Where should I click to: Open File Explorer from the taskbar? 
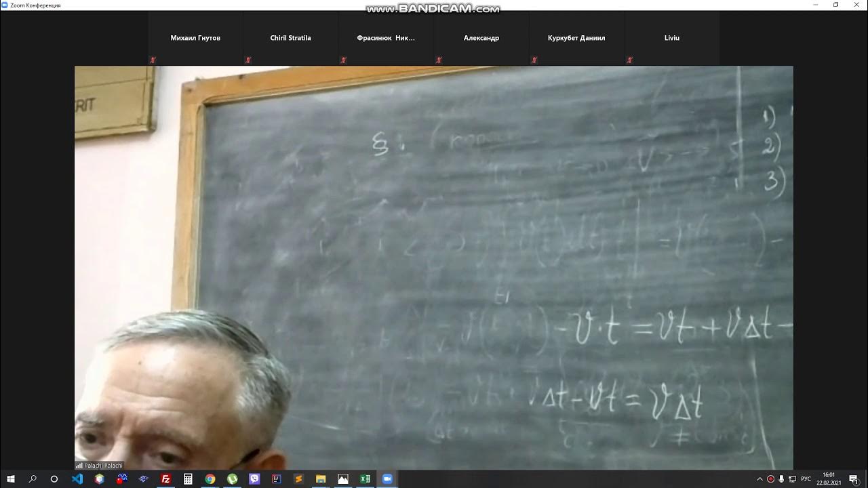pos(321,479)
